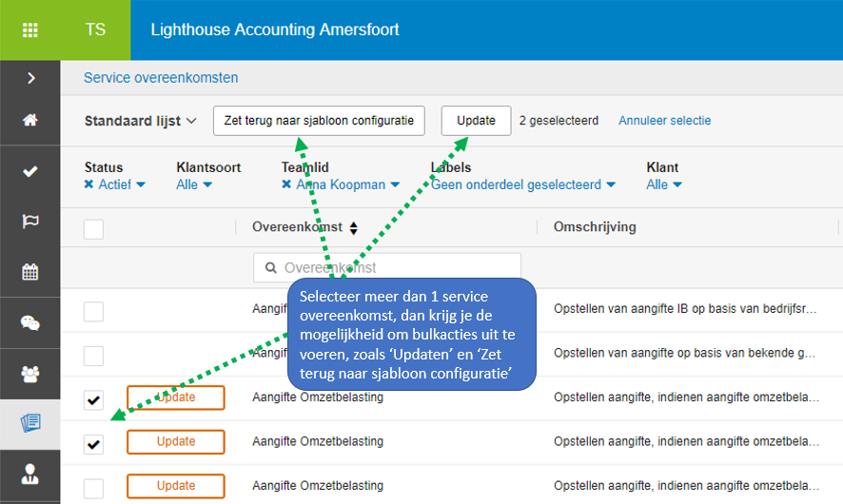Sort by the Overeenkomst column header
Screen dimensions: 843x504
click(304, 227)
